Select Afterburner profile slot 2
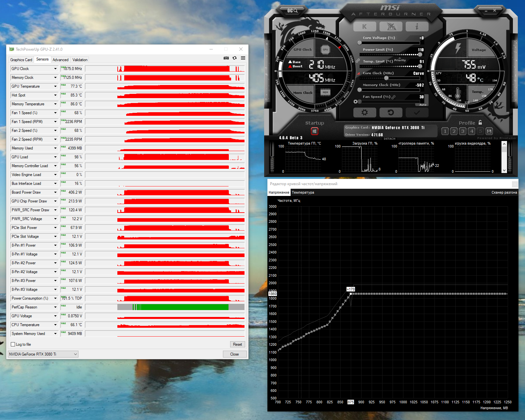Image resolution: width=525 pixels, height=420 pixels. pyautogui.click(x=454, y=131)
